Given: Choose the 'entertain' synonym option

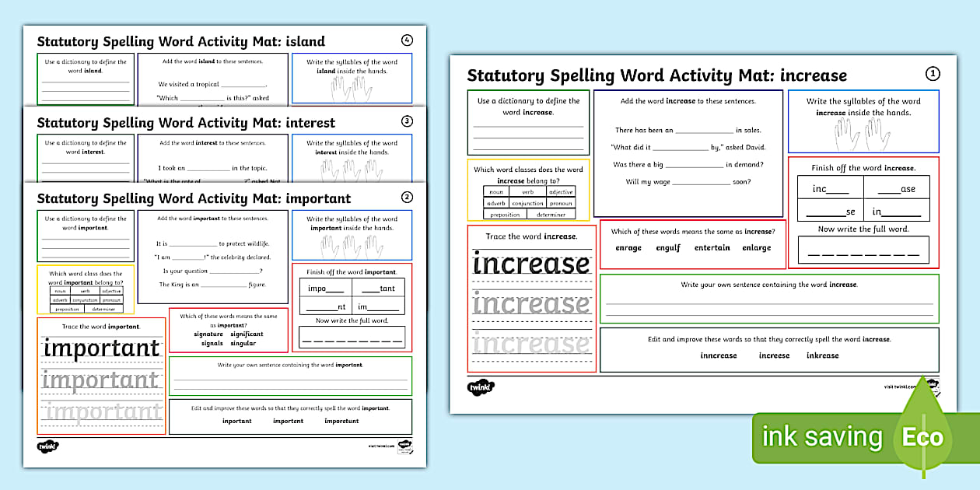Looking at the screenshot, I should tap(712, 248).
